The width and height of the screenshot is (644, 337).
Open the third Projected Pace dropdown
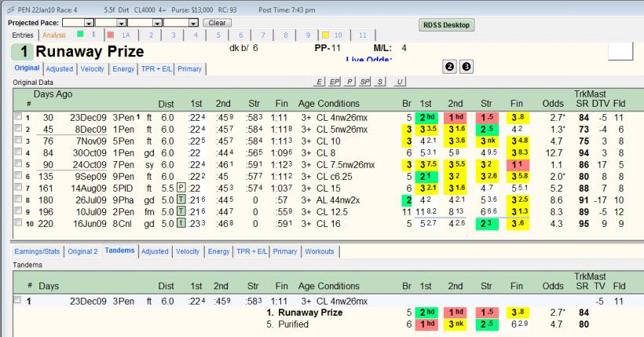point(157,23)
